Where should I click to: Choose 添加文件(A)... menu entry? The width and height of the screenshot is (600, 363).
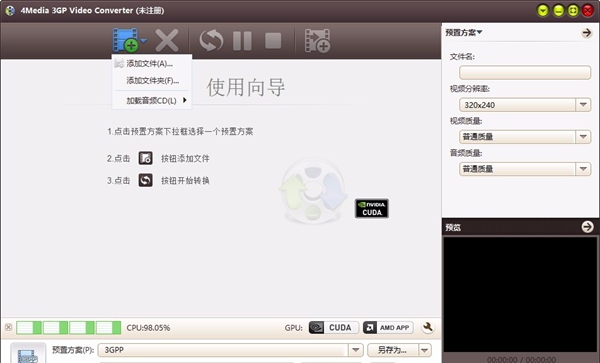[152, 63]
